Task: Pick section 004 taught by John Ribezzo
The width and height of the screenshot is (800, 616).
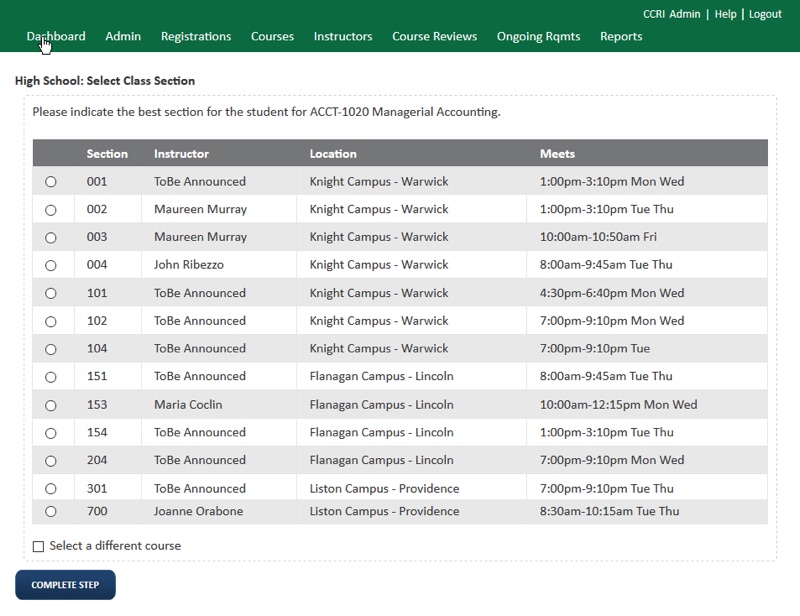Action: (51, 266)
